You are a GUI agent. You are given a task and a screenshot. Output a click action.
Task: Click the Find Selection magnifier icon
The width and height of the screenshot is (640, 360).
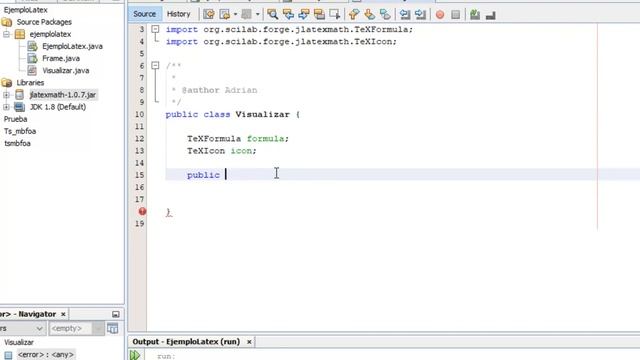273,15
